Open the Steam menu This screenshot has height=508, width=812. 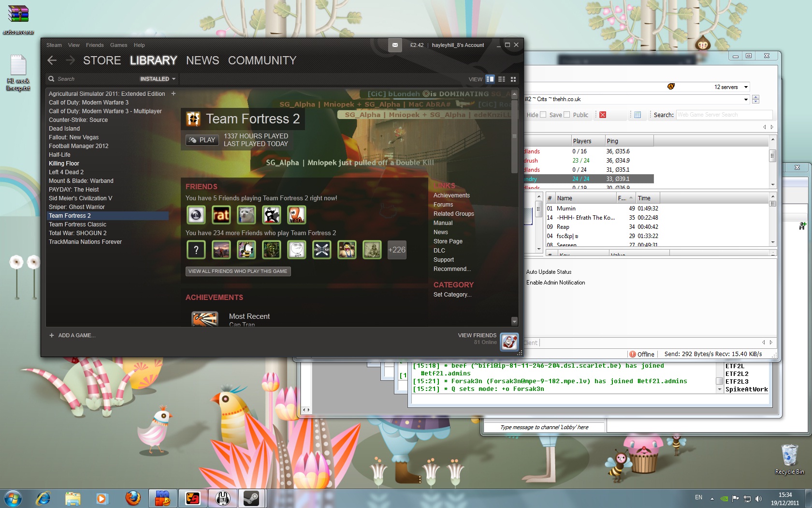(54, 45)
